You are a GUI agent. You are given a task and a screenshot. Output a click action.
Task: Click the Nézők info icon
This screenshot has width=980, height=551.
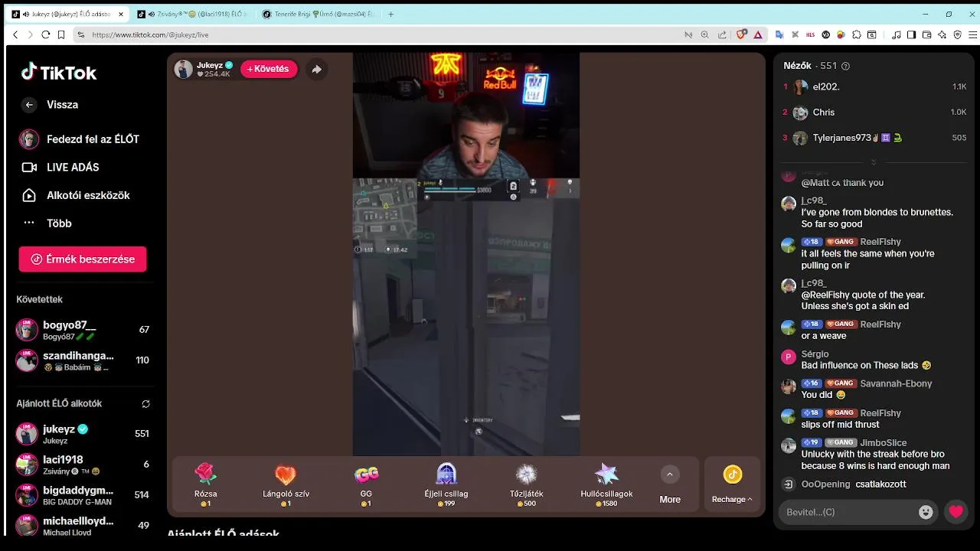tap(845, 67)
